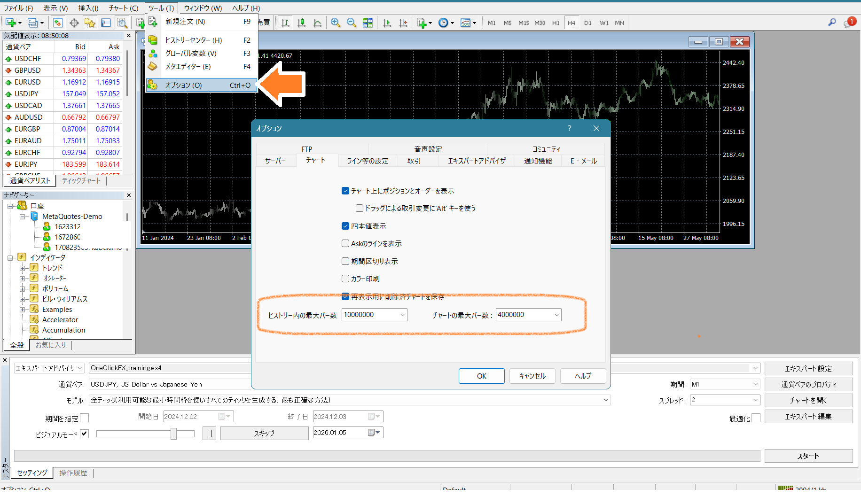Toggle the Navigator star-folder icon
Screen dimensions: 861x504
(90, 23)
